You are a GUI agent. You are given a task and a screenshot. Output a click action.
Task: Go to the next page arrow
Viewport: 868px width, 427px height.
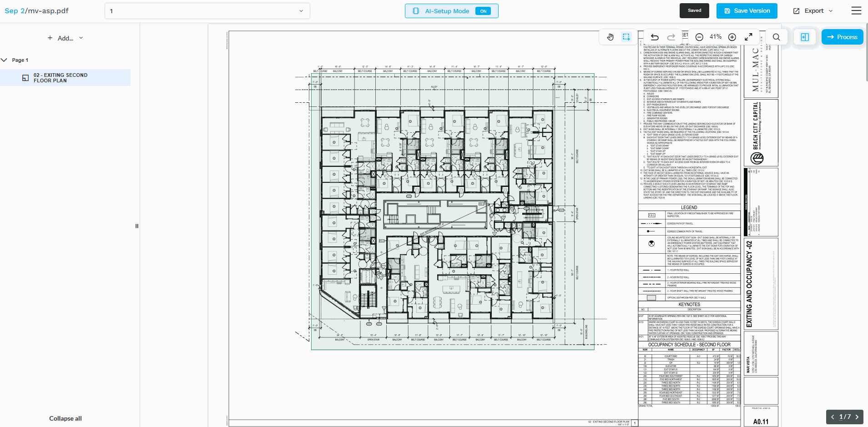coord(857,417)
